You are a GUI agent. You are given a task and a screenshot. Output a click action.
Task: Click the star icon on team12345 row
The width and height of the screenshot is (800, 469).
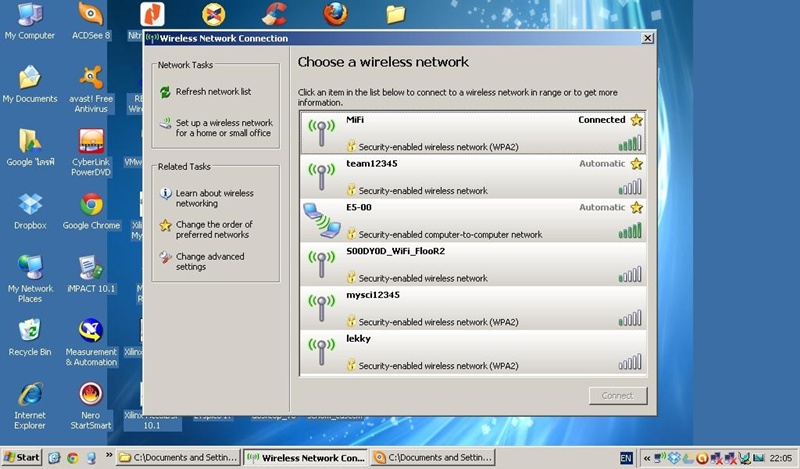[x=636, y=164]
